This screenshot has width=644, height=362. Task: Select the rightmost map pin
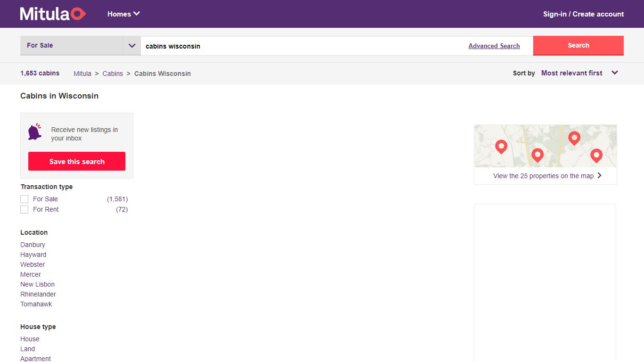596,156
